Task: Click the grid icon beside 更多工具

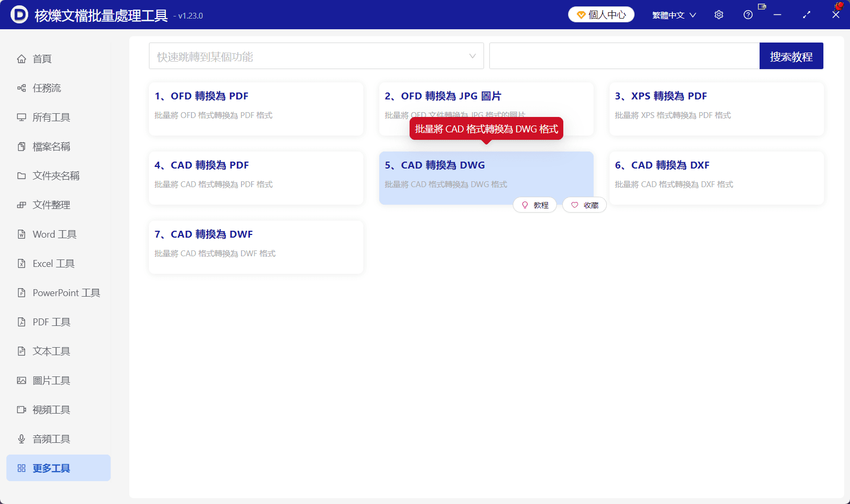Action: 21,468
